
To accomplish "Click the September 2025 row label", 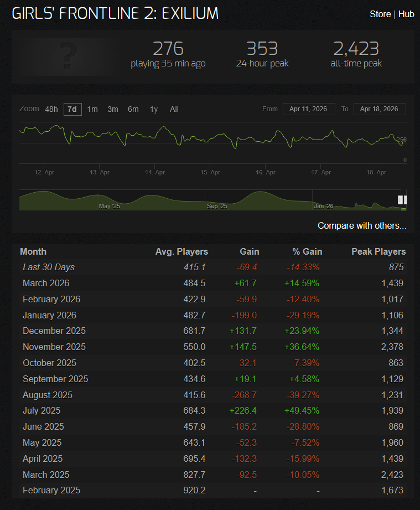I will [55, 379].
